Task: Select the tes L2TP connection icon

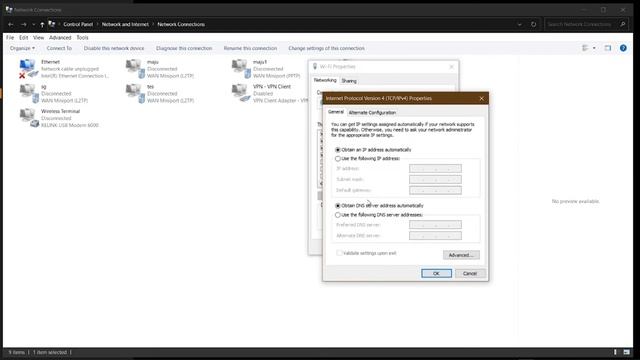Action: point(136,93)
